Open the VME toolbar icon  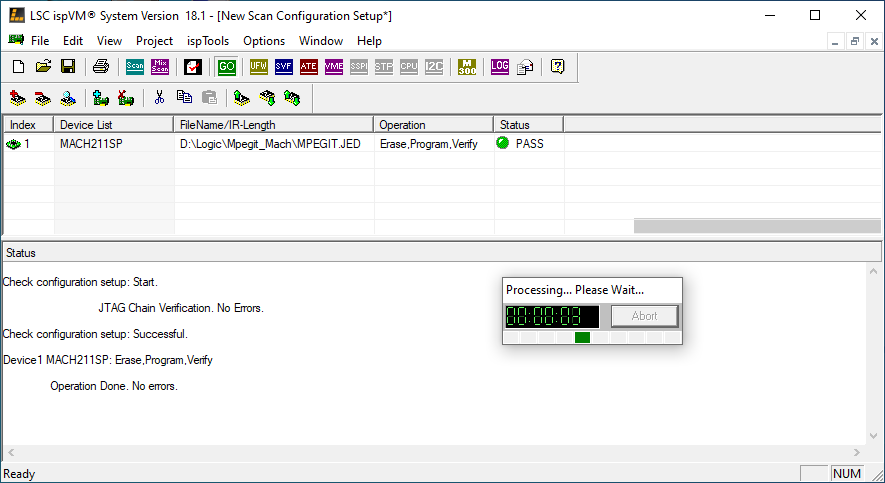[334, 67]
